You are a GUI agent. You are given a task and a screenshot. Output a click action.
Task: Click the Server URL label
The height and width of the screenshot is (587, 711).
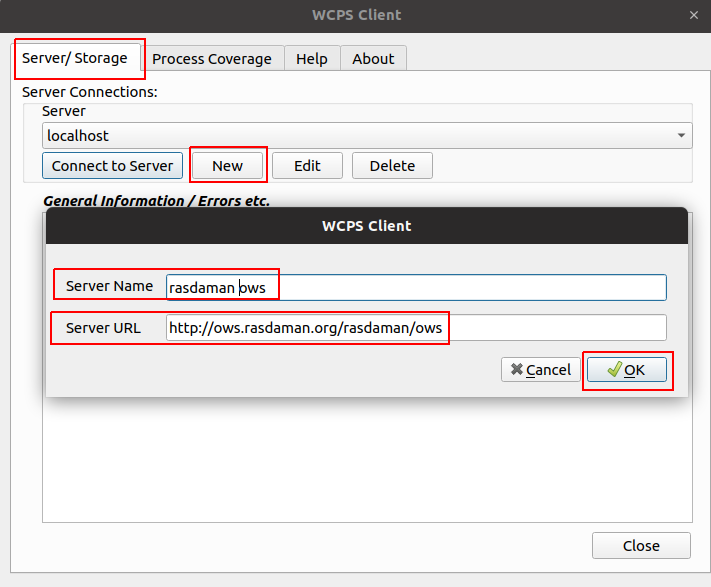103,328
